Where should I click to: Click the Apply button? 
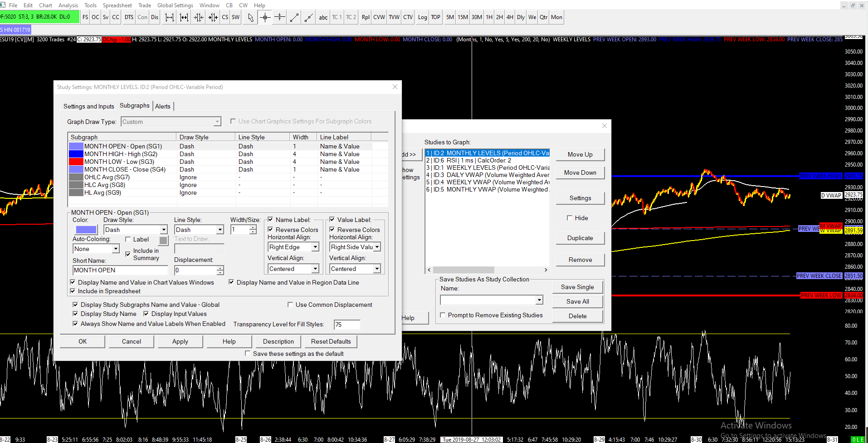coord(180,341)
